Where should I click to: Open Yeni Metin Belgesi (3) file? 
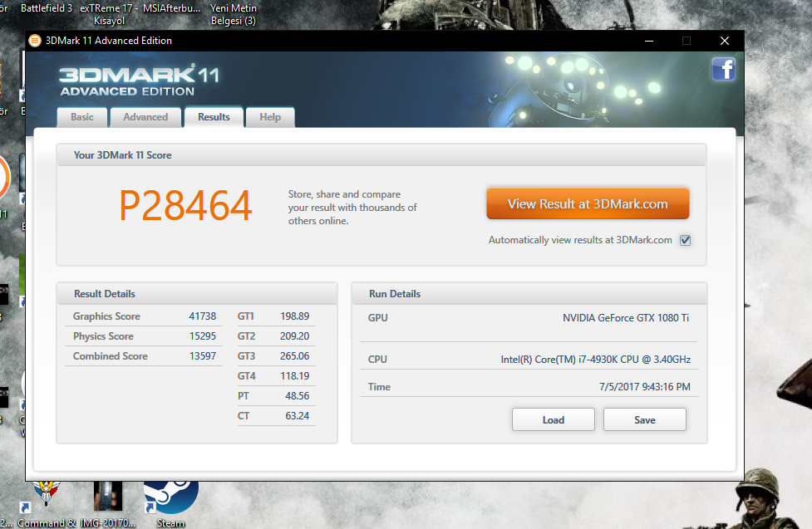click(x=234, y=14)
